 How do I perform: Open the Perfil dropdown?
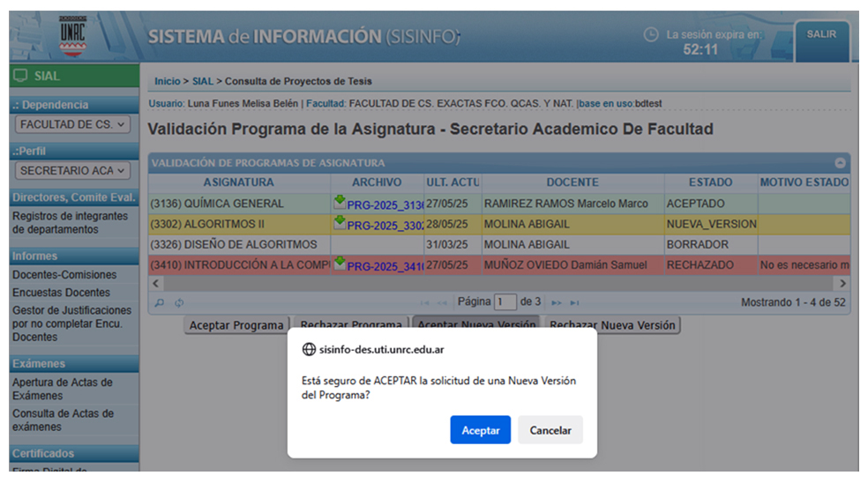74,171
